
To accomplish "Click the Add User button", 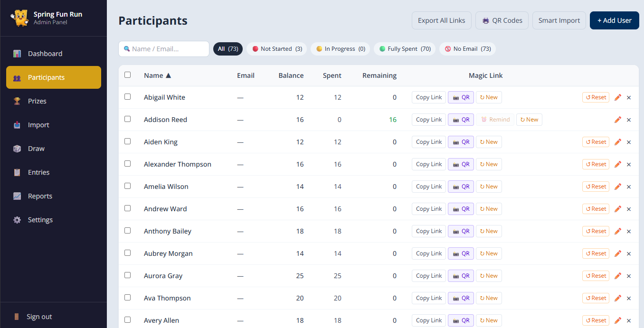I will point(614,20).
